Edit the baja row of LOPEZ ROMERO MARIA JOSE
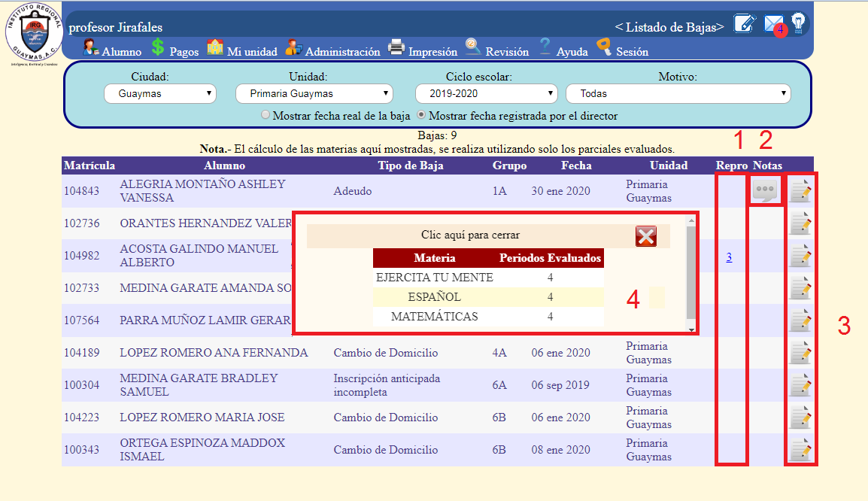Viewport: 868px width, 501px height. pyautogui.click(x=800, y=417)
